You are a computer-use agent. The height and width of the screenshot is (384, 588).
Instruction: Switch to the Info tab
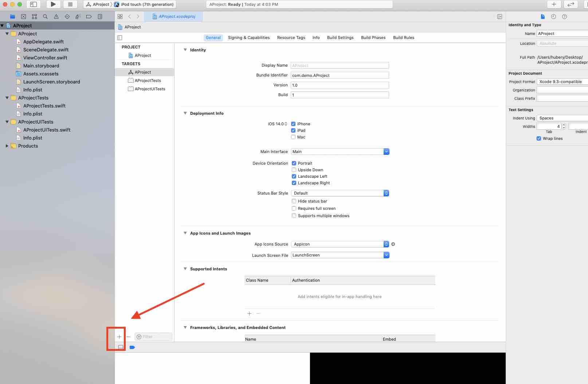(316, 38)
